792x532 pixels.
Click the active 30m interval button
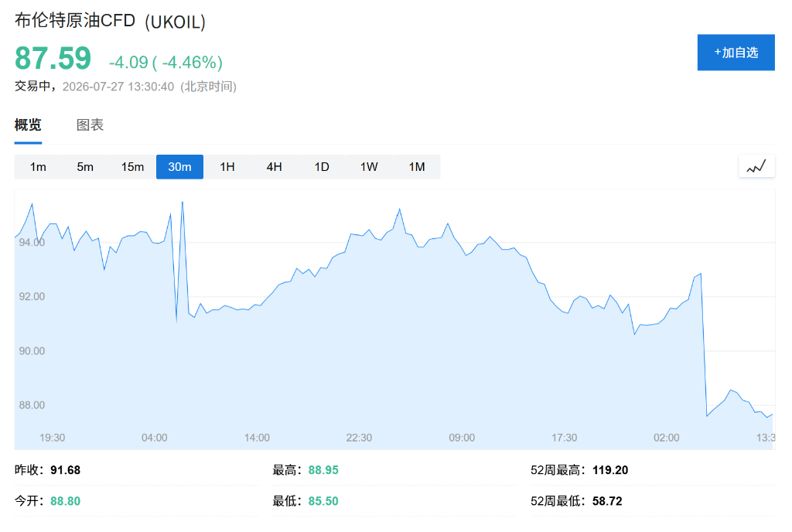coord(179,167)
